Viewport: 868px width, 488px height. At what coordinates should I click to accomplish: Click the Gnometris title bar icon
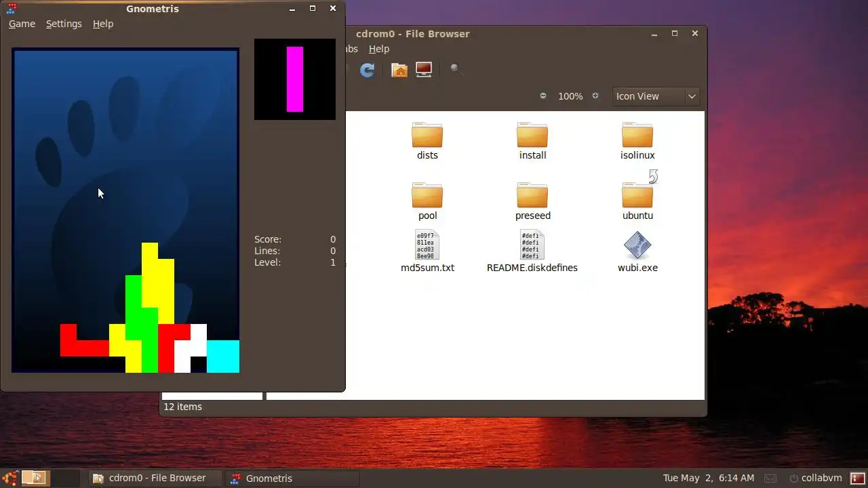click(11, 9)
